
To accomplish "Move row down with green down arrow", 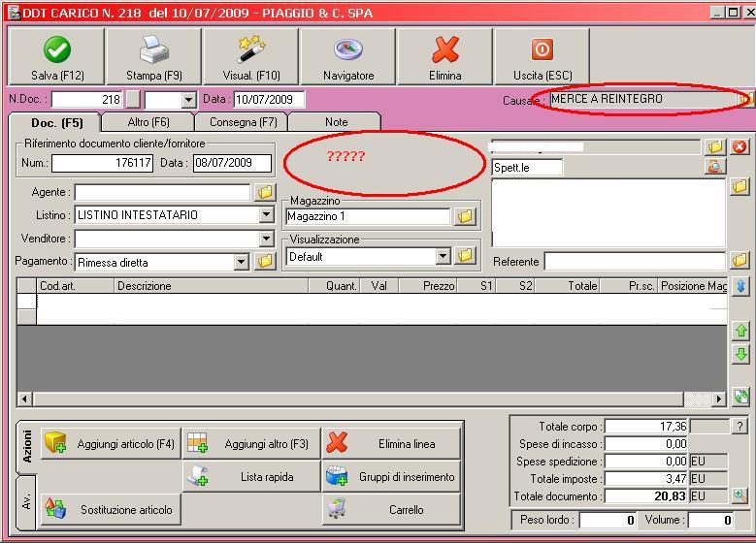I will [x=741, y=355].
